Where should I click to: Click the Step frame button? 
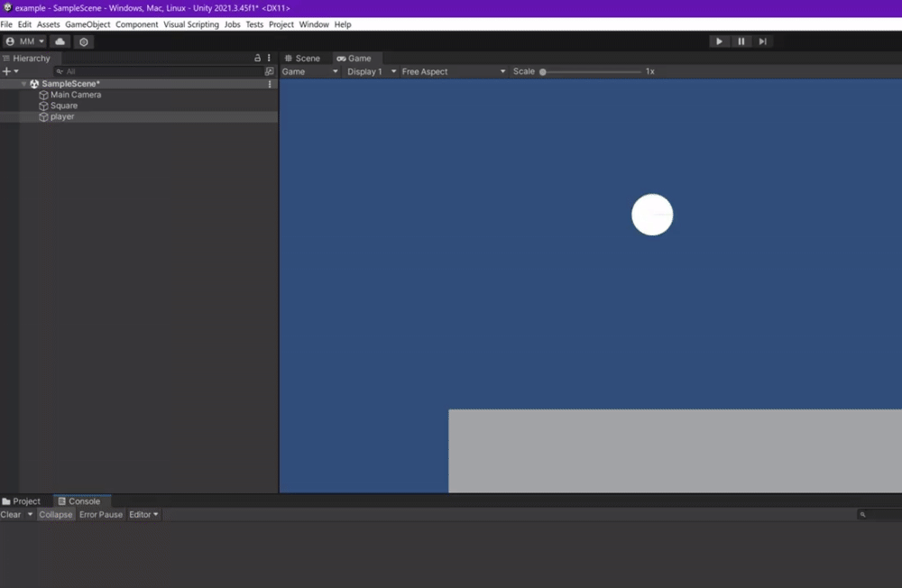762,41
